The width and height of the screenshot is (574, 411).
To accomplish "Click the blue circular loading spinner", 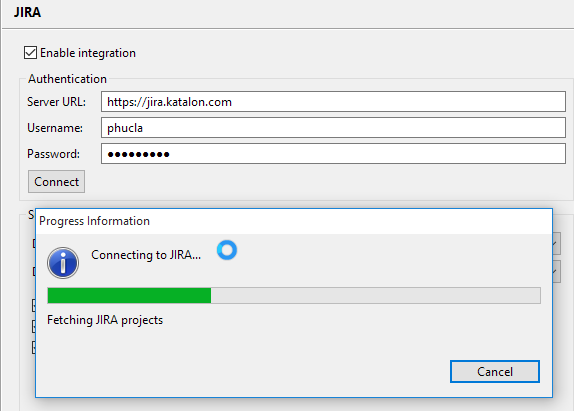I will pyautogui.click(x=227, y=250).
